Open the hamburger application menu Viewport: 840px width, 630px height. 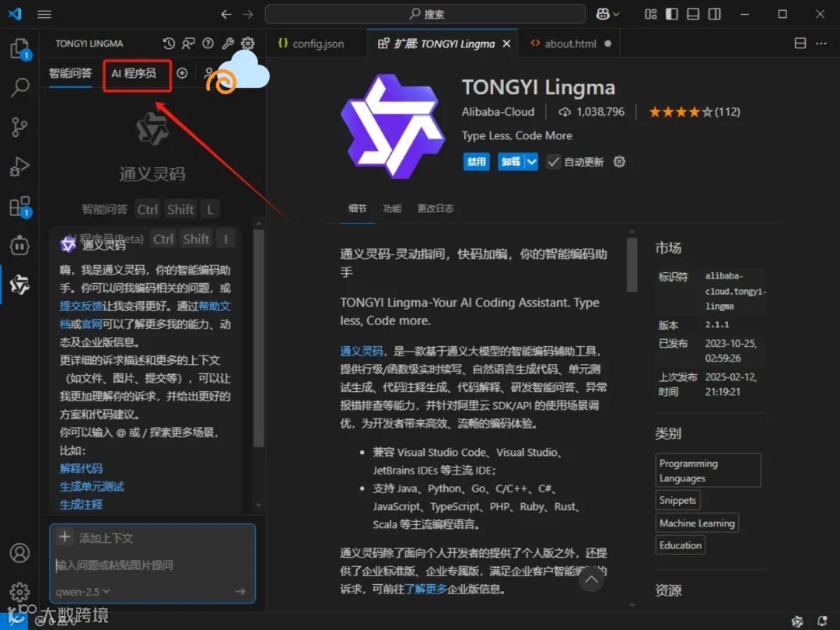point(44,14)
